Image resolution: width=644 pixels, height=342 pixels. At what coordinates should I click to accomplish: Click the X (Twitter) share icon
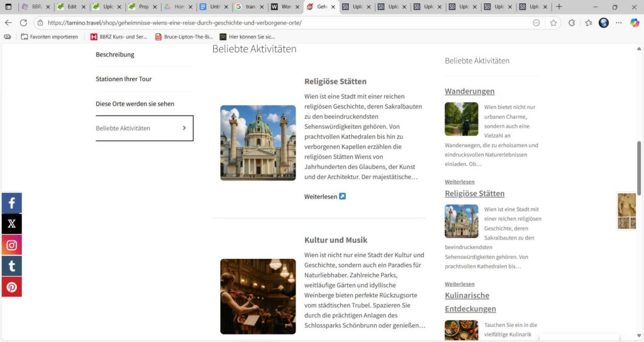pos(11,224)
